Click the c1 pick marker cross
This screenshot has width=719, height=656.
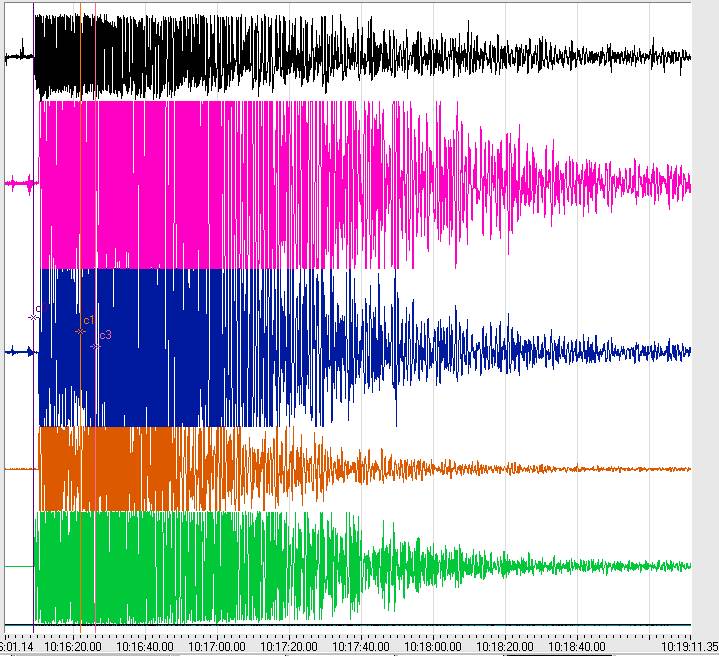[81, 331]
